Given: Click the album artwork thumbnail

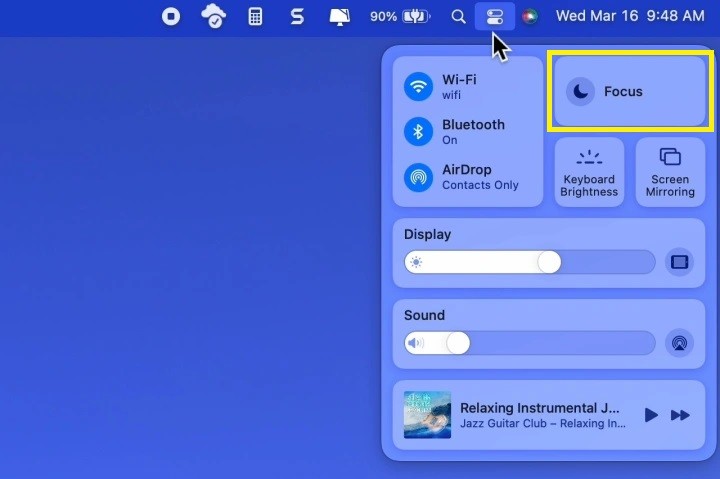Looking at the screenshot, I should (427, 415).
